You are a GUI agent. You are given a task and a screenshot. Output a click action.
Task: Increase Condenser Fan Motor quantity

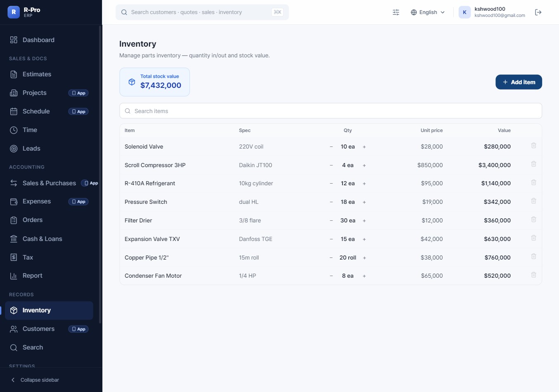coord(364,276)
